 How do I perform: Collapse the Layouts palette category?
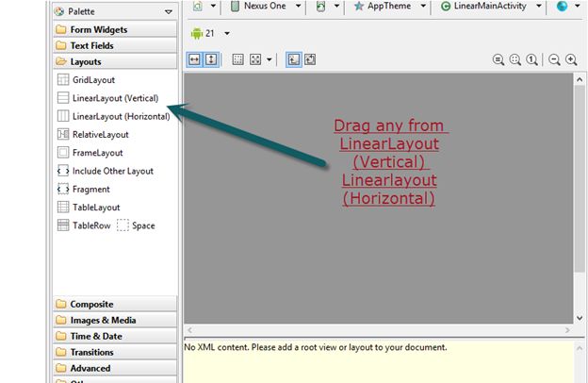tap(115, 61)
